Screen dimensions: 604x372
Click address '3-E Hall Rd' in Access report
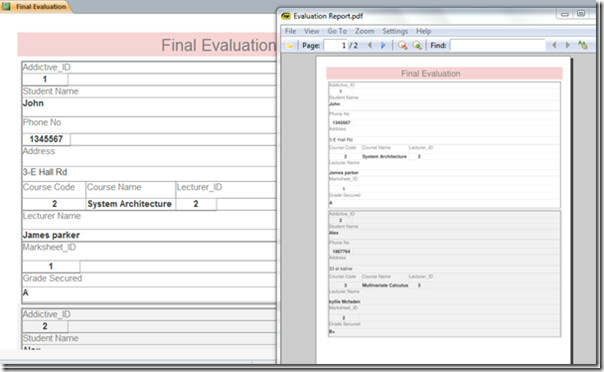45,172
